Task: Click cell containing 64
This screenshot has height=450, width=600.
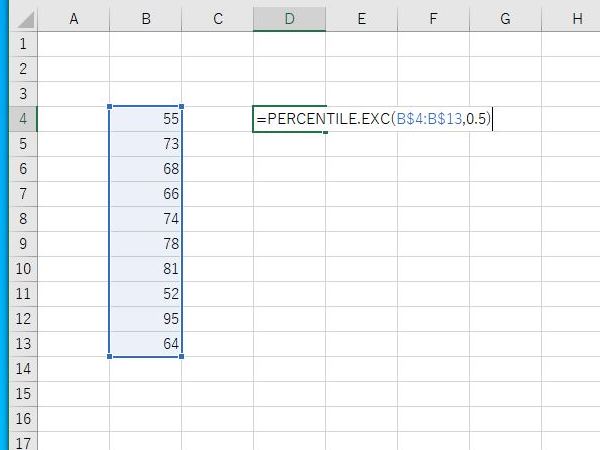Action: (x=145, y=344)
